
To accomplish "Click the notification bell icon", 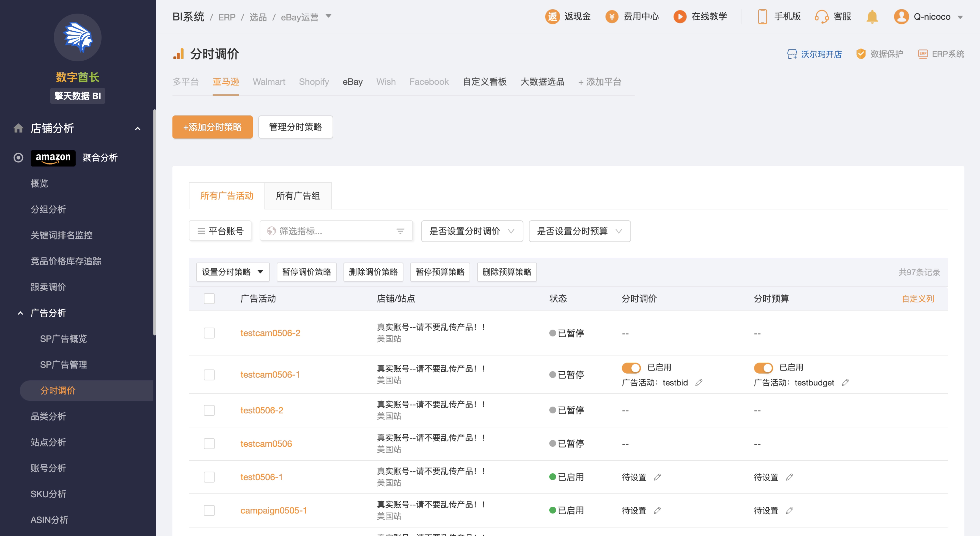I will [x=872, y=17].
